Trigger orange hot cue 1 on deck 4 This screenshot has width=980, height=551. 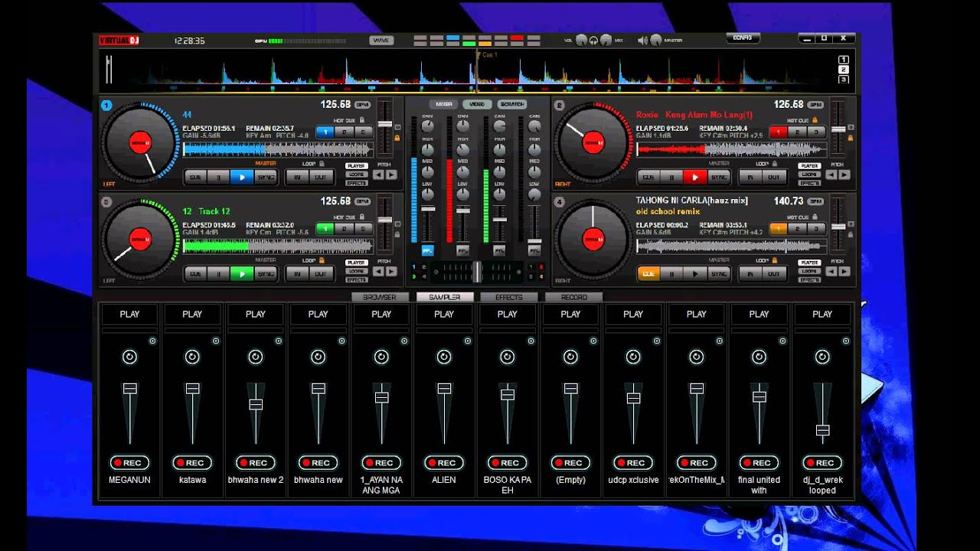pyautogui.click(x=779, y=228)
